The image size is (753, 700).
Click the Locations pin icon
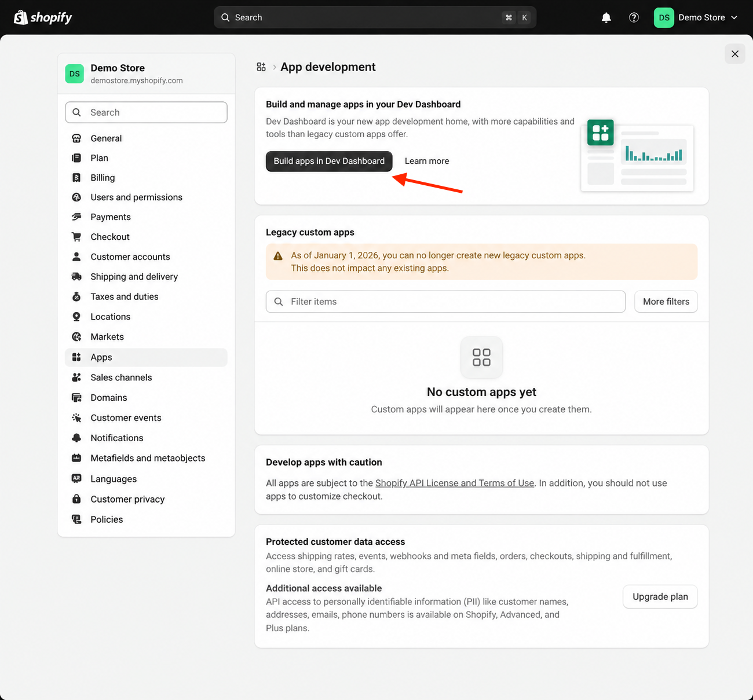pyautogui.click(x=76, y=317)
